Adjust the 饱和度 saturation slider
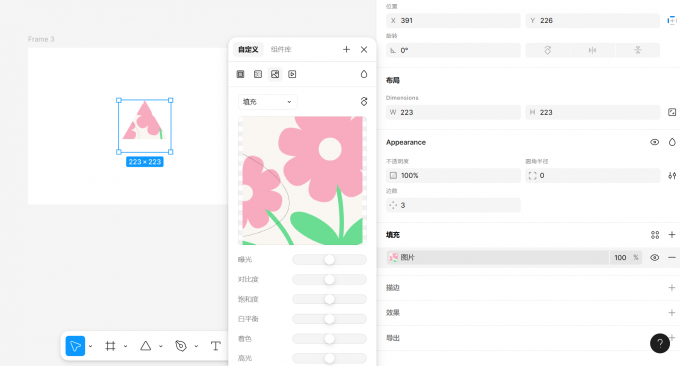This screenshot has width=680, height=366. [x=329, y=299]
